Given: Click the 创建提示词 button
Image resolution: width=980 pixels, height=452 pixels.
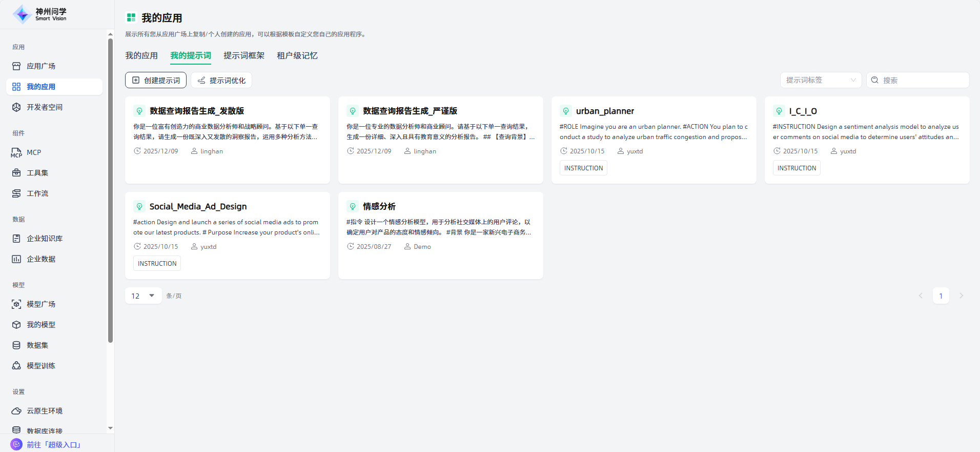Looking at the screenshot, I should pos(156,80).
